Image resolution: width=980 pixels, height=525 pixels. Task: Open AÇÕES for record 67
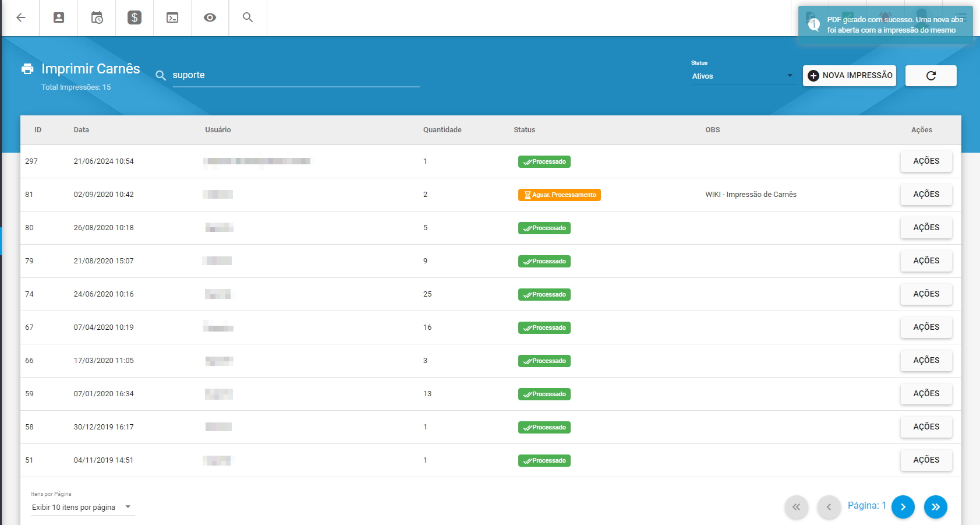pos(926,327)
